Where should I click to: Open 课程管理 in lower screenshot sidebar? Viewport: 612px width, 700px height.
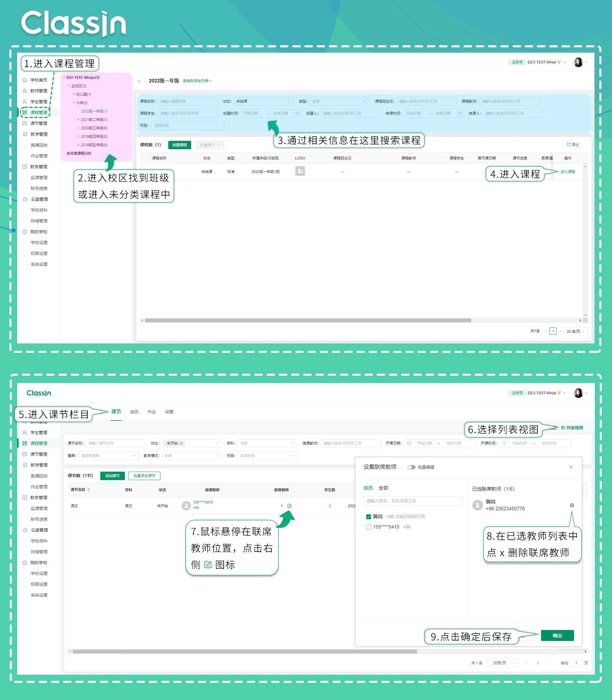pyautogui.click(x=35, y=443)
